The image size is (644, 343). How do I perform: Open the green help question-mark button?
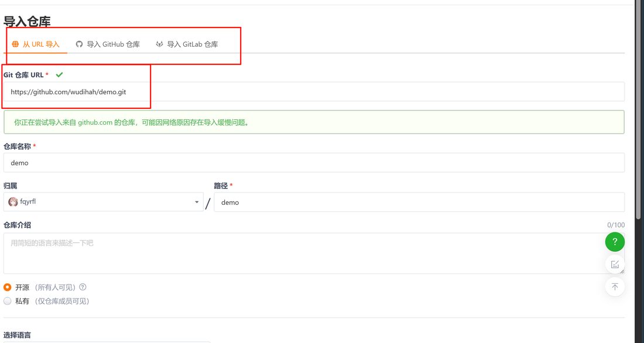615,242
